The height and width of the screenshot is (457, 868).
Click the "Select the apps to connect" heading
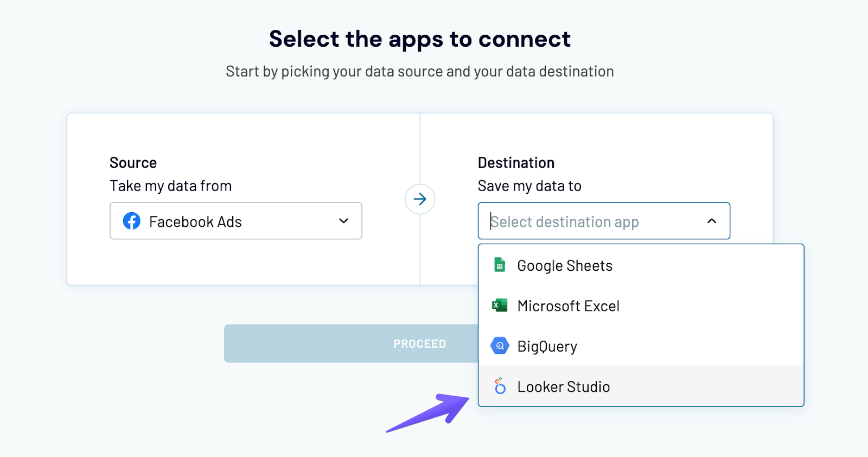(x=420, y=39)
